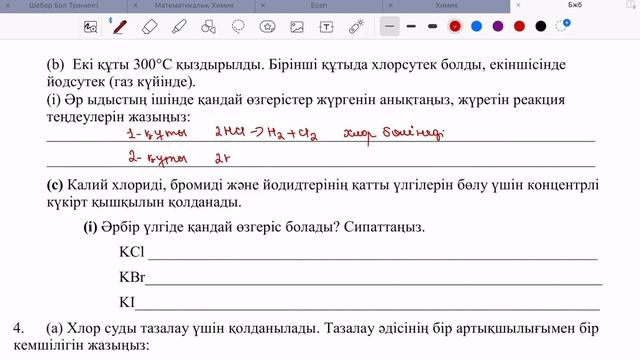Image resolution: width=640 pixels, height=360 pixels.
Task: Switch to the Шебер Бол Тренингі tab
Action: [x=64, y=6]
